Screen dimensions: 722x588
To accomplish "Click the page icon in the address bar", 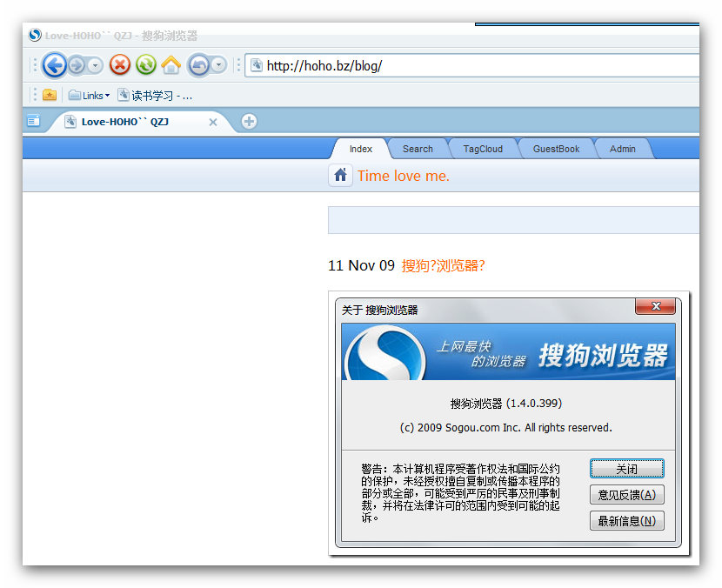I will click(257, 65).
